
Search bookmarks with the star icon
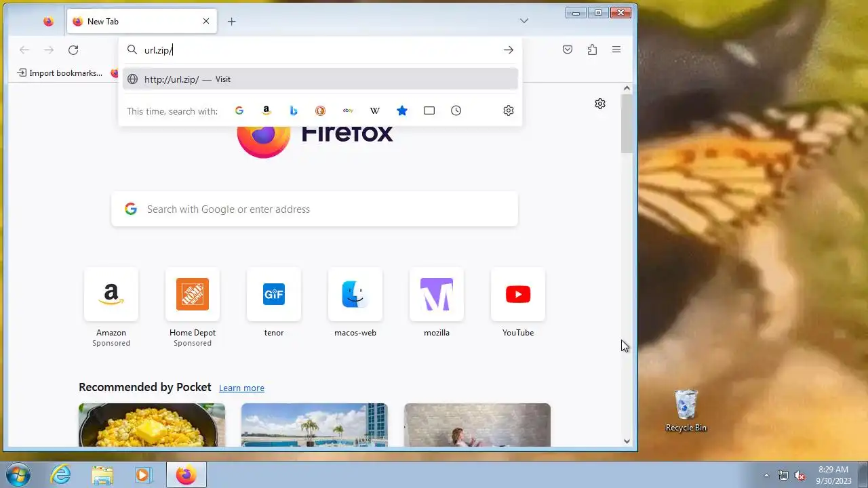point(402,110)
